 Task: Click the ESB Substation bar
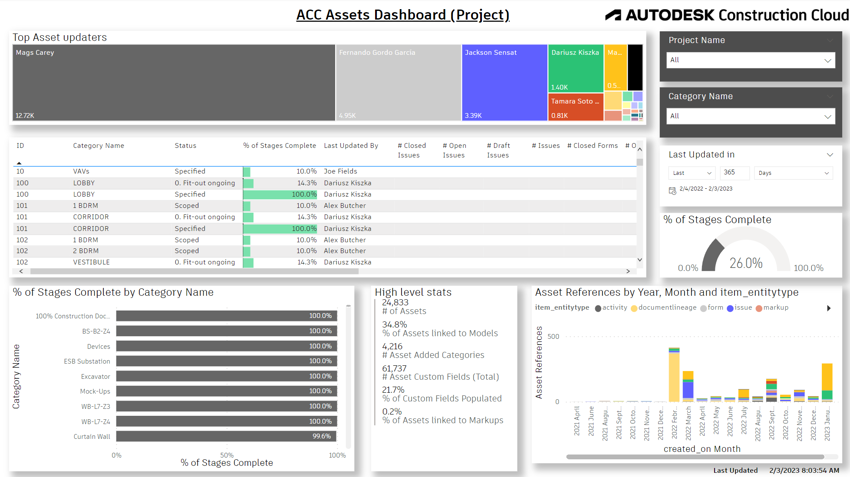[227, 361]
